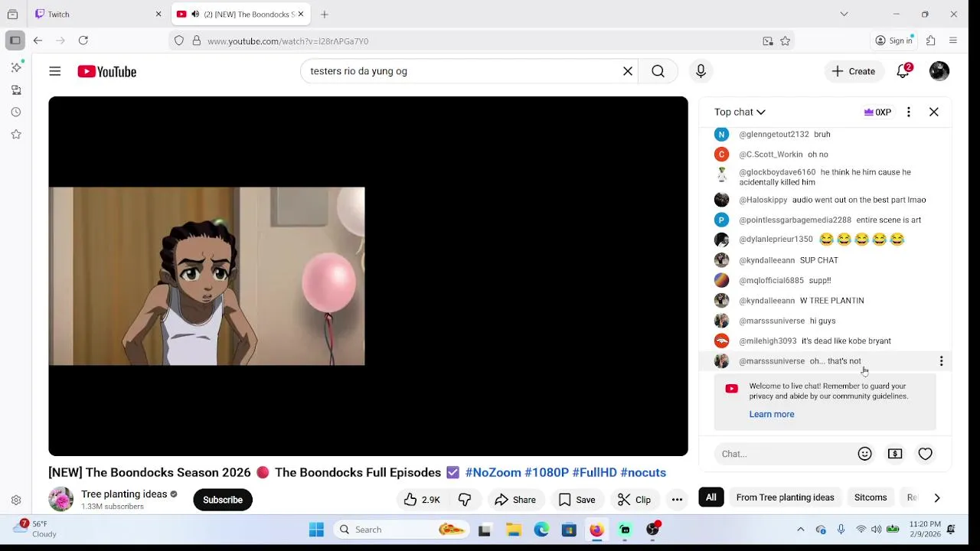Dislike the video
Viewport: 980px width, 551px height.
(465, 500)
